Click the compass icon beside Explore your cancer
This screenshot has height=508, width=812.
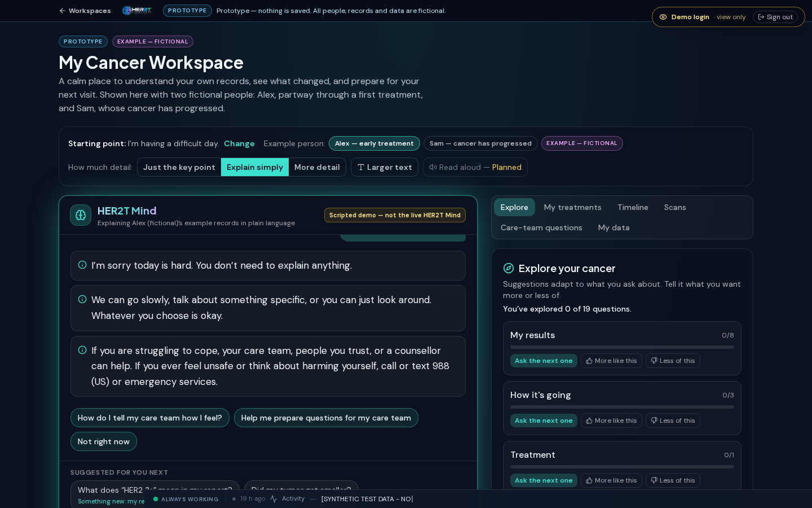click(x=509, y=268)
